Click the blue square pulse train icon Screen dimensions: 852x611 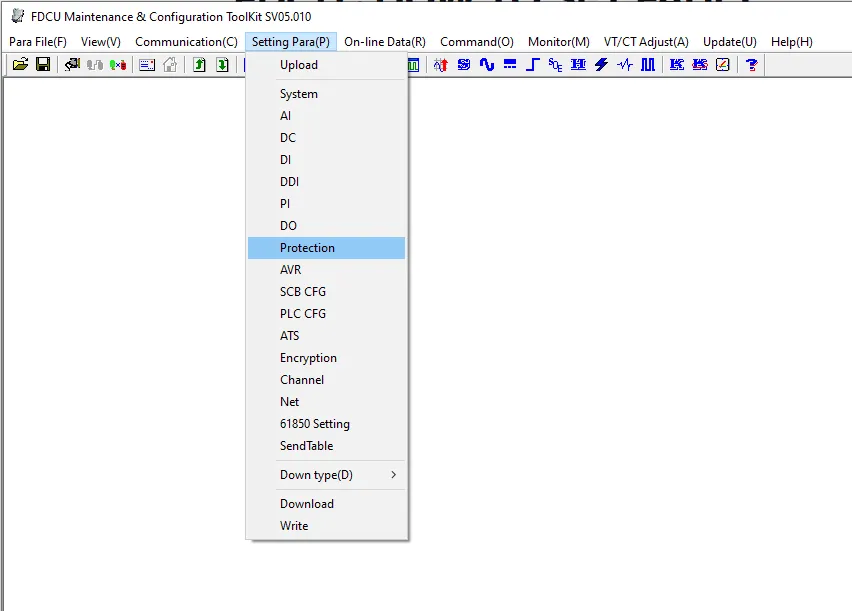pyautogui.click(x=648, y=65)
